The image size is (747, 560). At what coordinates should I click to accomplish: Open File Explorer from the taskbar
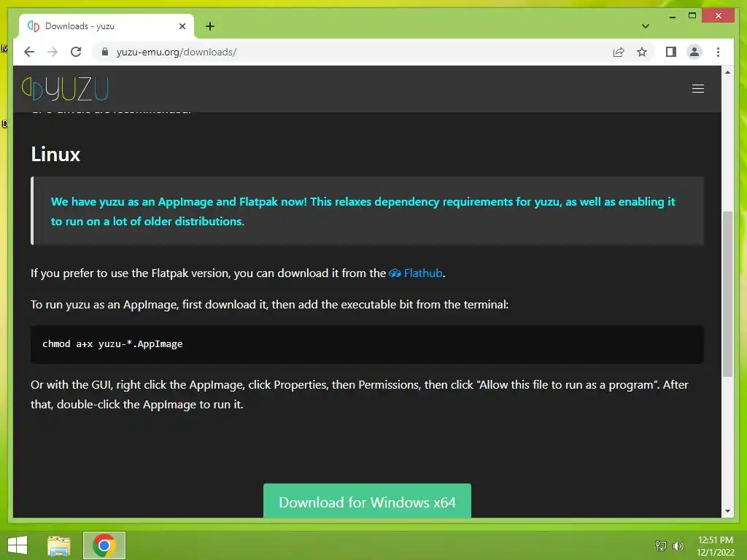[x=59, y=545]
